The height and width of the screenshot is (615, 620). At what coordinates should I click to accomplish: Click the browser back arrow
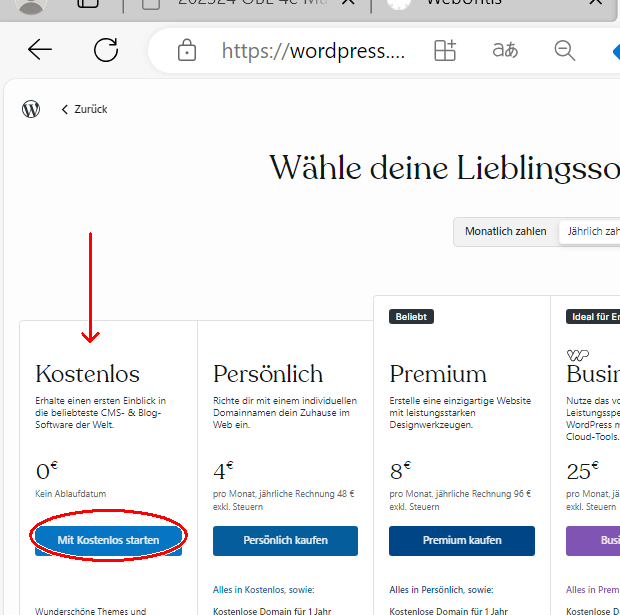pos(40,50)
